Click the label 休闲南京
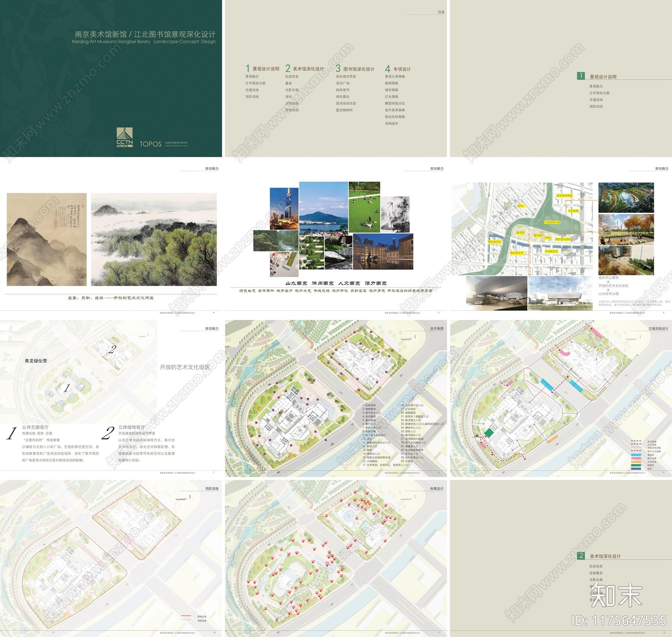Screen dimensions: 672x637 [323, 283]
